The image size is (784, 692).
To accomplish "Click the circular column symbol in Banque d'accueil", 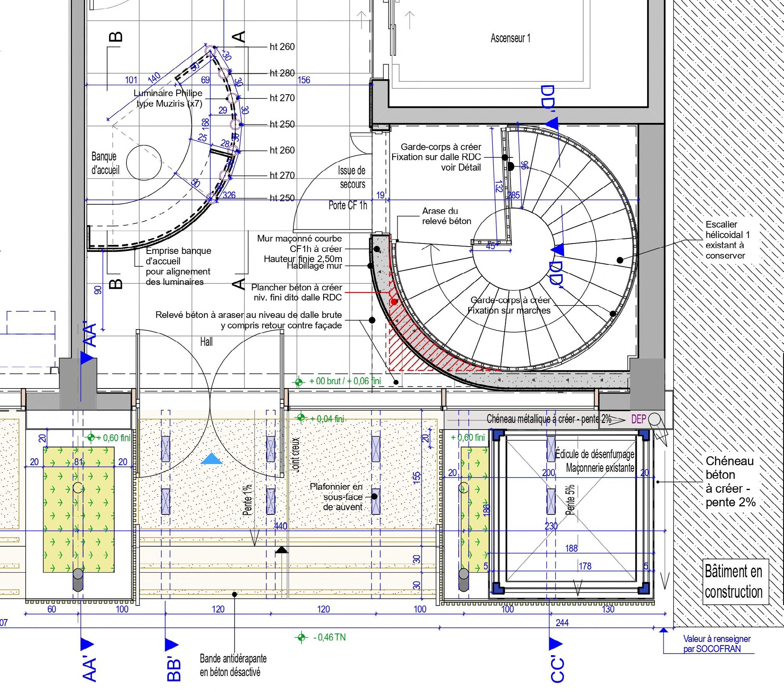I will (144, 163).
